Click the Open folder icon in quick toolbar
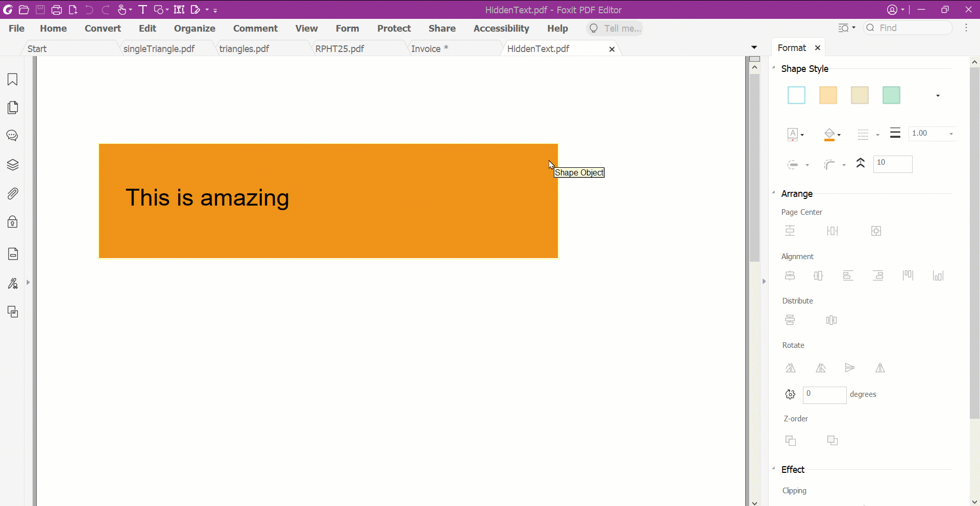 pos(23,10)
